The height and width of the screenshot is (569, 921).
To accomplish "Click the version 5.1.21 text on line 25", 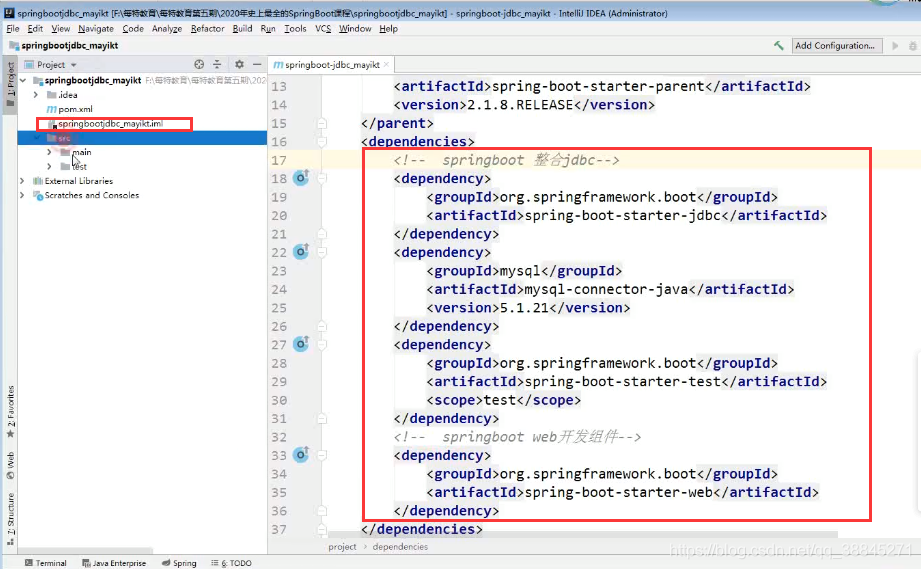I will 524,308.
